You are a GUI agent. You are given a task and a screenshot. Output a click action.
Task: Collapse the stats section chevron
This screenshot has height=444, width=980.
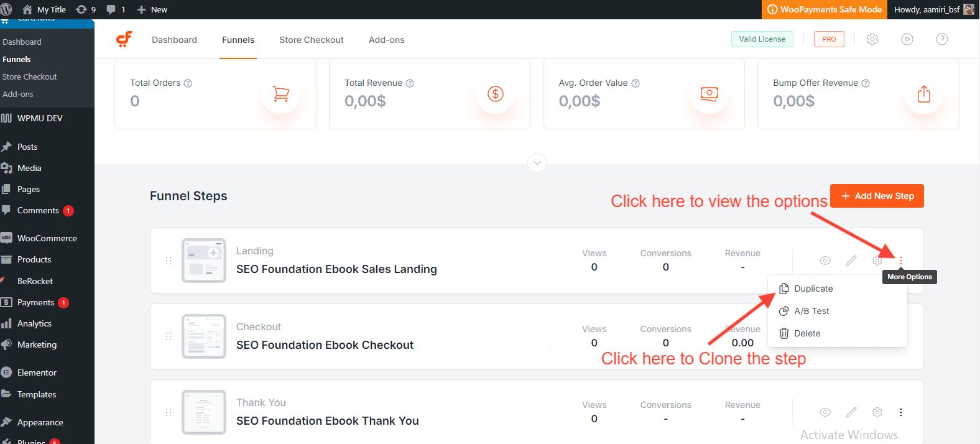(537, 163)
